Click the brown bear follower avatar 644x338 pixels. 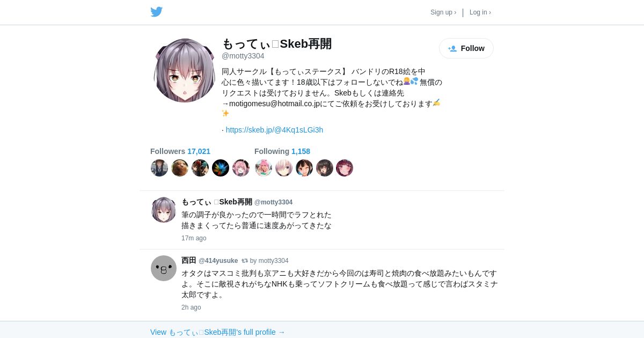(x=180, y=168)
